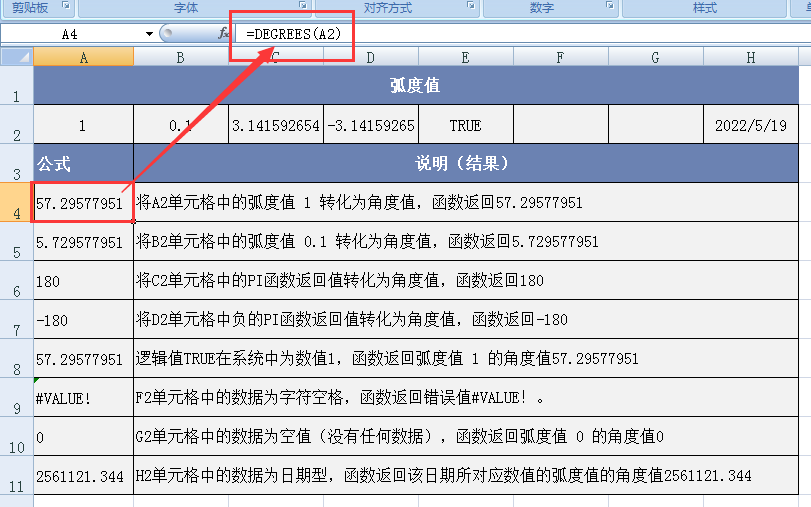811x507 pixels.
Task: Select the 说明（结果）header cell
Action: click(466, 163)
